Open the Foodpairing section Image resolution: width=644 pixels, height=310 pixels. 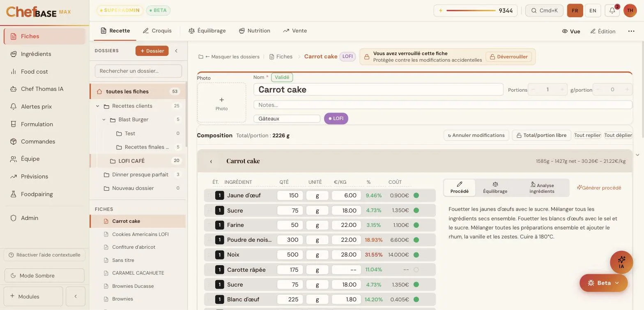pos(44,194)
